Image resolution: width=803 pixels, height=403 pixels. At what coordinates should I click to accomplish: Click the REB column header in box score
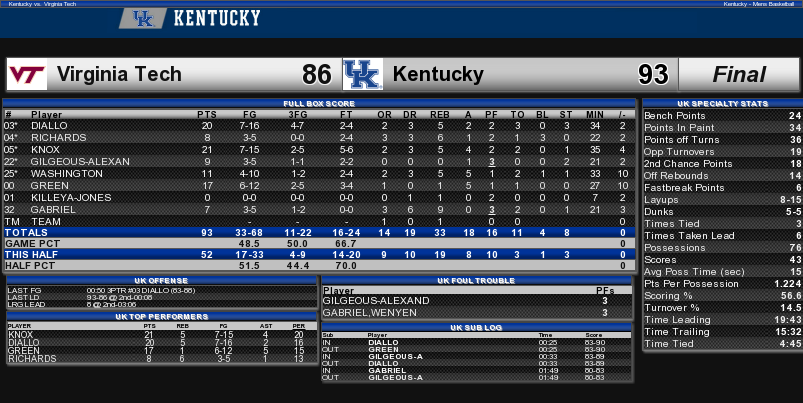tap(439, 115)
